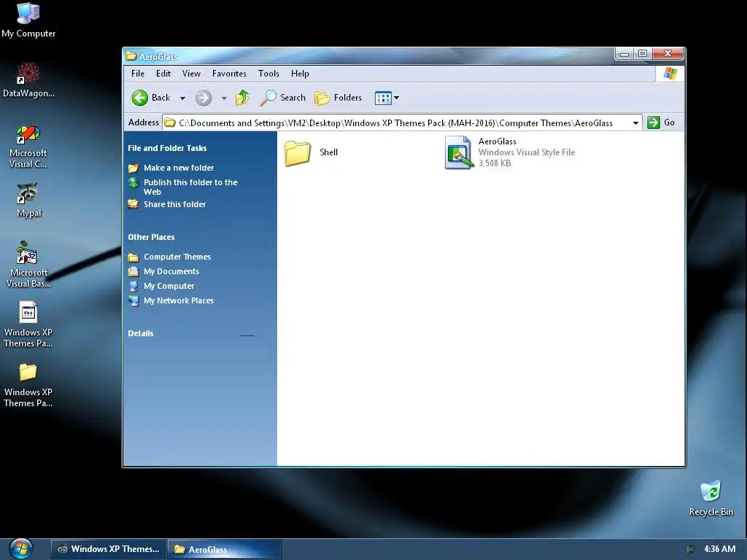Click Share this folder
The width and height of the screenshot is (747, 560).
tap(175, 204)
